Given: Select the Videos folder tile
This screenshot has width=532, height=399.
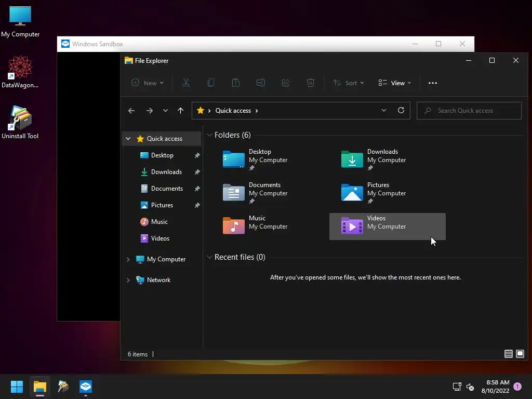Looking at the screenshot, I should point(388,227).
